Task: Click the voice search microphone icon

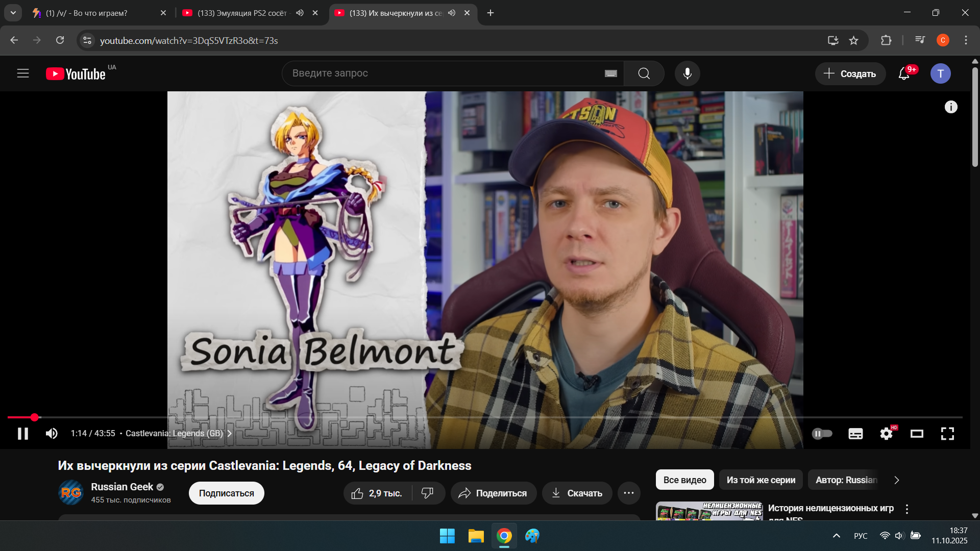Action: [x=687, y=73]
